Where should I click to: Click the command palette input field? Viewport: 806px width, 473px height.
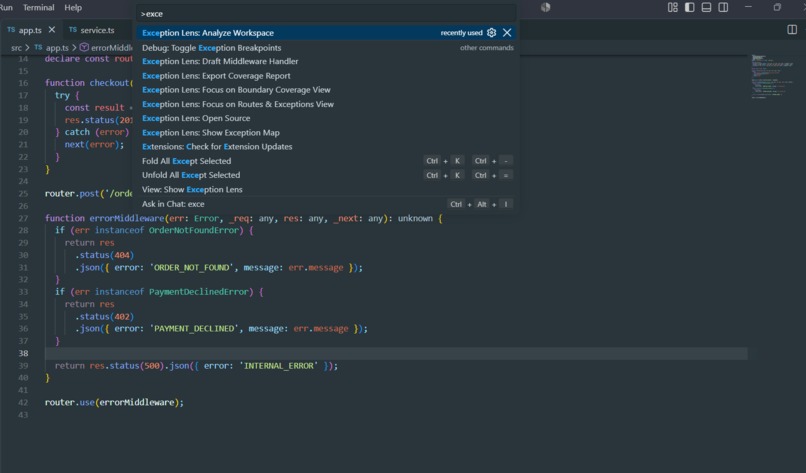pyautogui.click(x=327, y=14)
